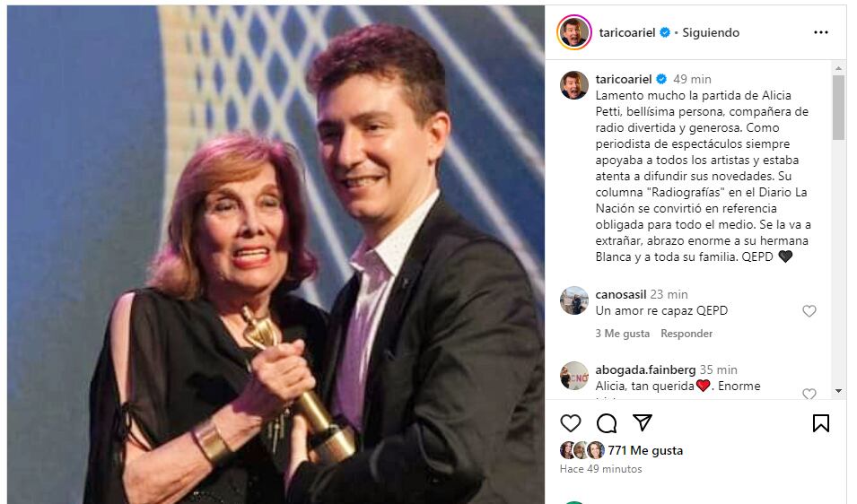Open abogada.fainberg's profile avatar
This screenshot has width=857, height=504.
[x=574, y=376]
